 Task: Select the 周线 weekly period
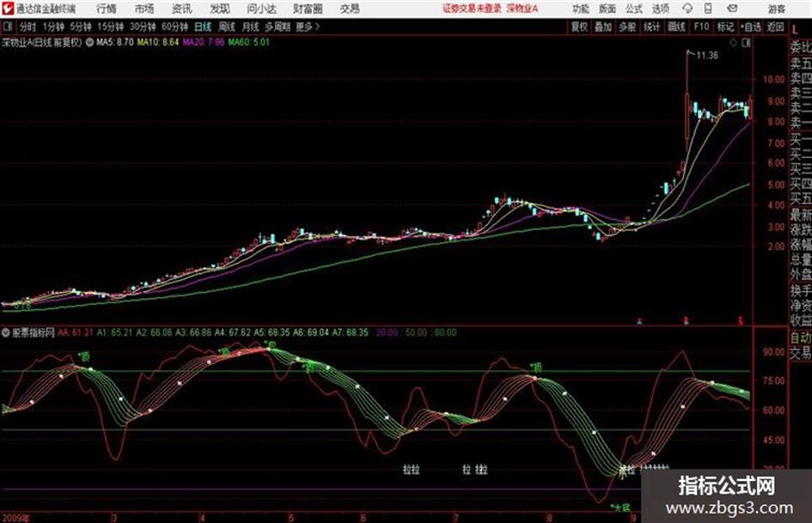click(x=227, y=27)
